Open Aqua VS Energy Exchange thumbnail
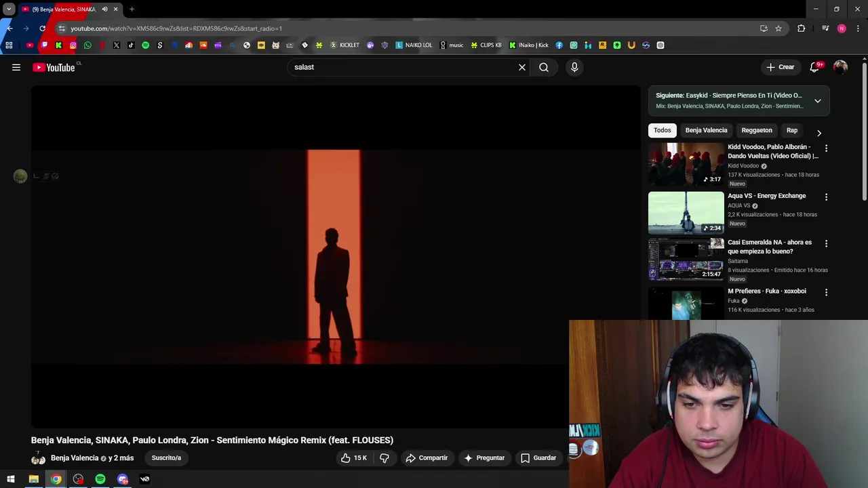This screenshot has height=488, width=868. pyautogui.click(x=686, y=213)
